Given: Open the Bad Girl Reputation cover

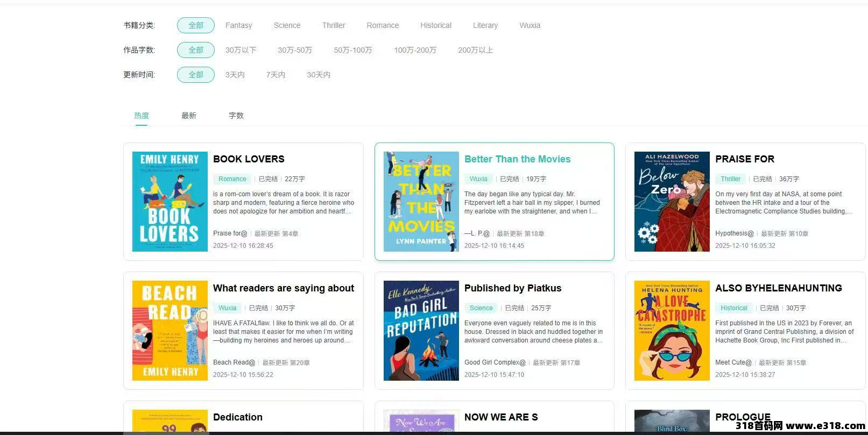Looking at the screenshot, I should [x=421, y=330].
